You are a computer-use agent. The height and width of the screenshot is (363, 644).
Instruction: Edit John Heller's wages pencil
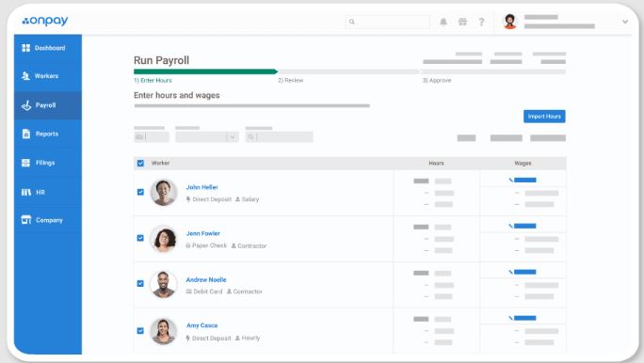coord(510,180)
